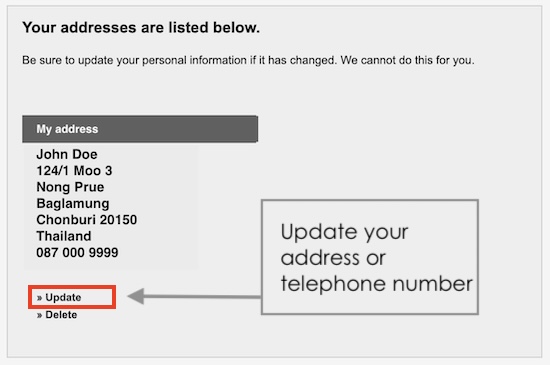550x365 pixels.
Task: Click the heading Your addresses are listed below
Action: click(141, 27)
